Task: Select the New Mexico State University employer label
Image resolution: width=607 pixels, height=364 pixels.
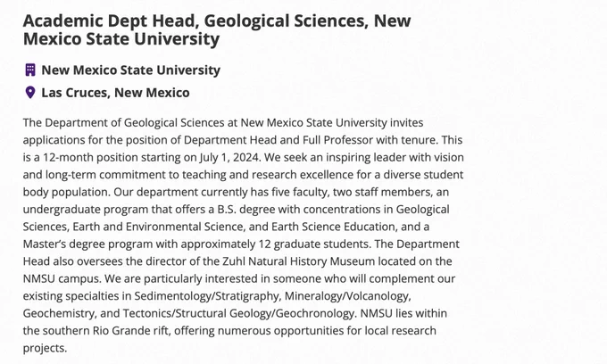Action: pyautogui.click(x=131, y=70)
